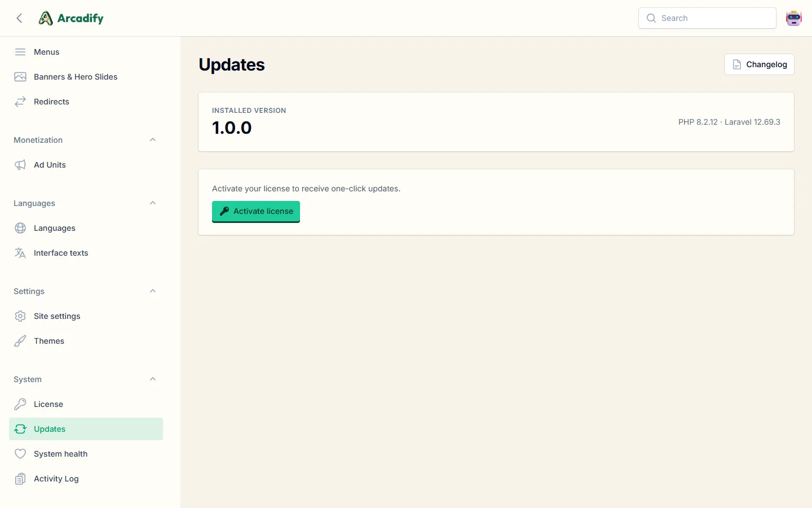Click the Updates page heading
The image size is (812, 508).
232,64
